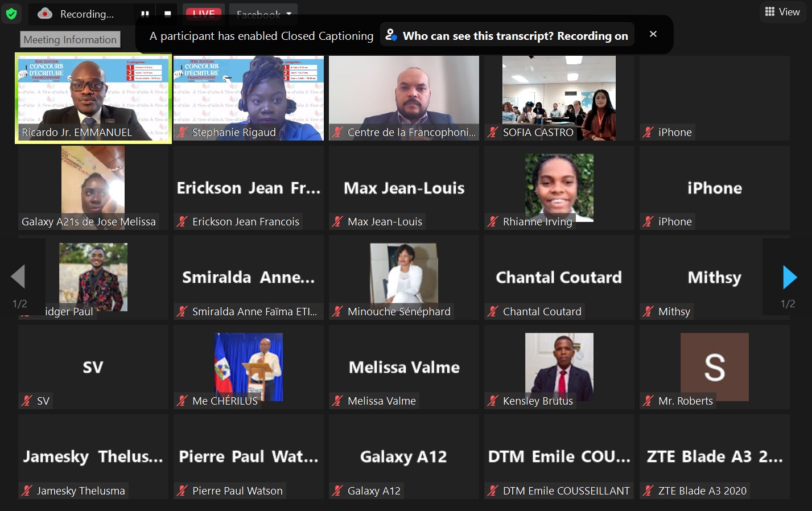This screenshot has width=812, height=511.
Task: Select Kensley Brutus participant tile
Action: pyautogui.click(x=559, y=367)
